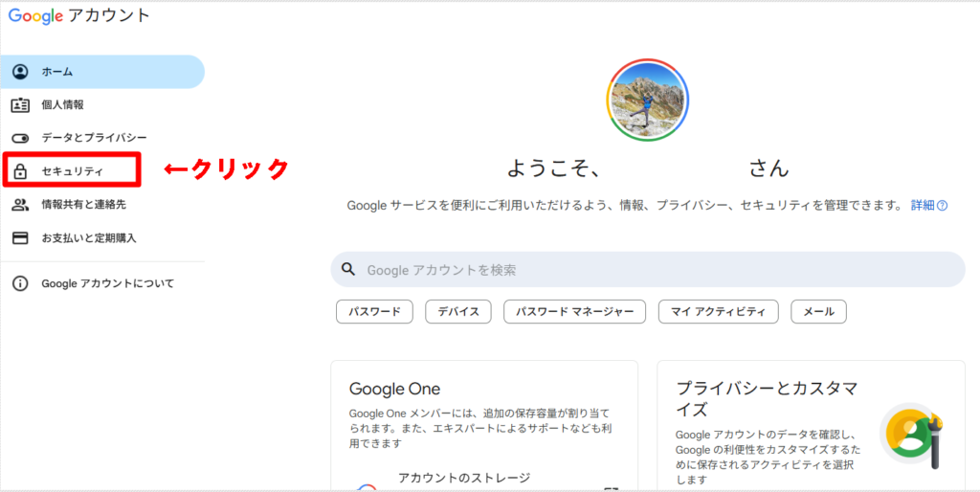Open パスワード マネージャー shortcut chip
980x492 pixels.
pos(574,312)
